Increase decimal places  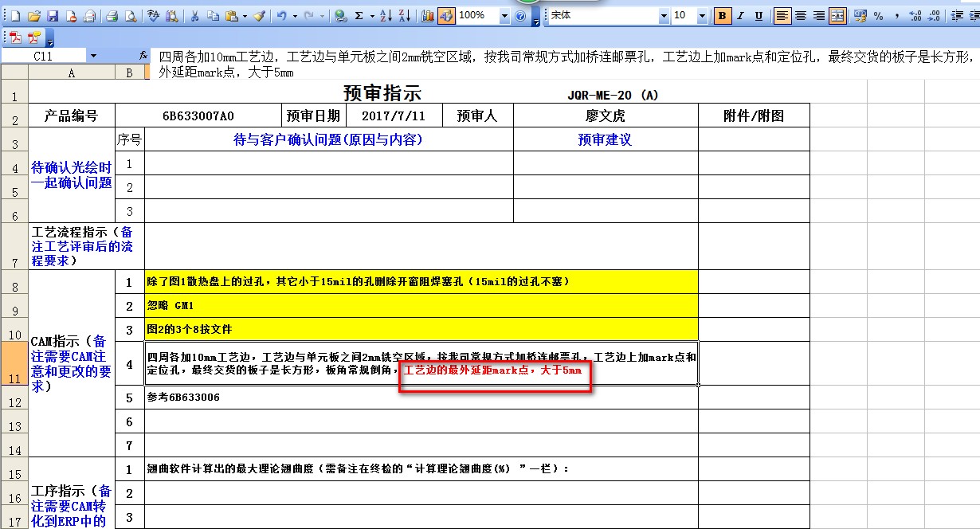coord(915,16)
